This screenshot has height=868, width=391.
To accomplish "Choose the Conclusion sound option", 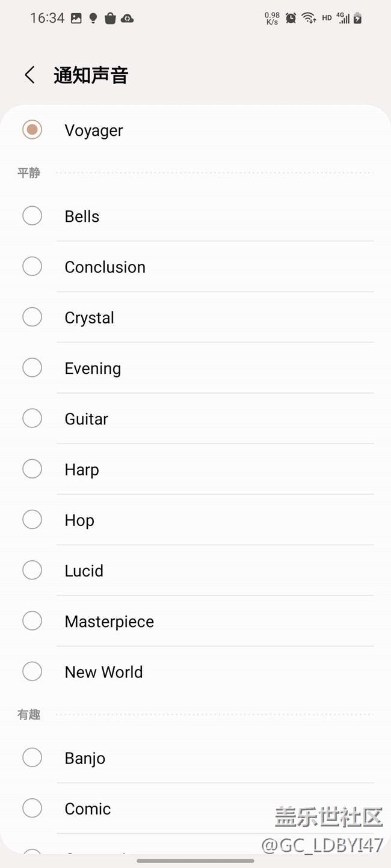I will pyautogui.click(x=32, y=266).
